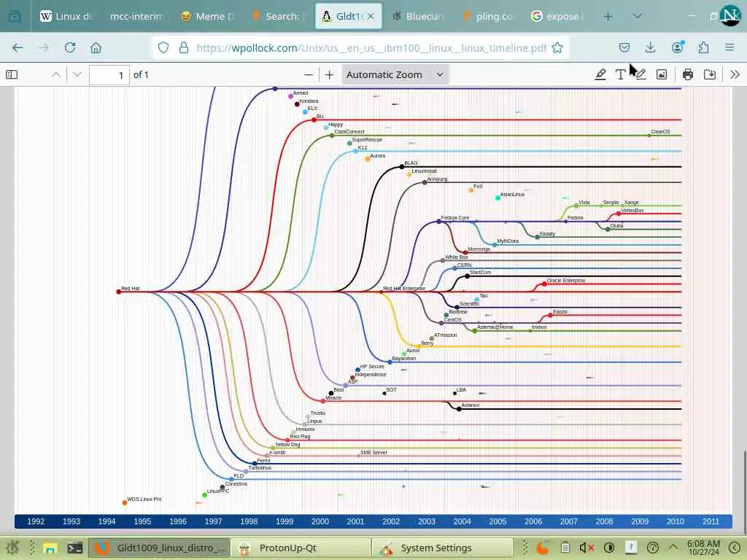Image resolution: width=747 pixels, height=560 pixels.
Task: Toggle the PDF sidebar panel
Action: tap(12, 75)
